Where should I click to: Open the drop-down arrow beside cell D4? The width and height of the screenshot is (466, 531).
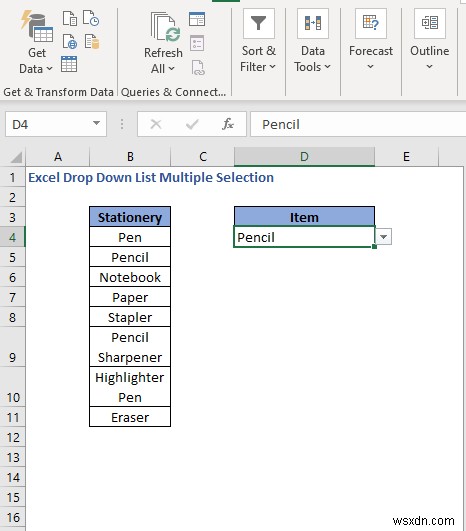coord(384,236)
